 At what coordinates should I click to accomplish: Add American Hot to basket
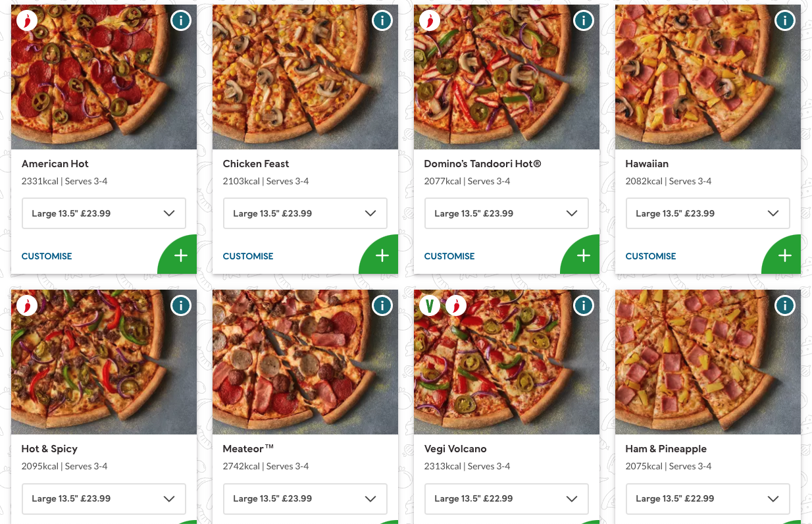click(x=180, y=256)
